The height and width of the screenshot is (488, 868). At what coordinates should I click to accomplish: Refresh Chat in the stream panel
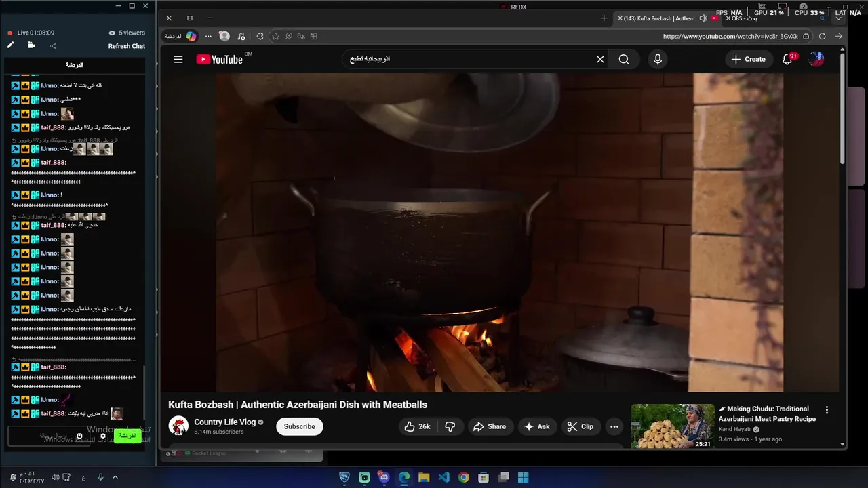(127, 46)
